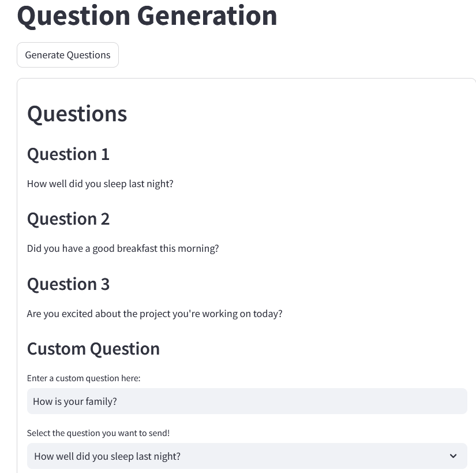Select the Question 2 heading

pos(68,219)
